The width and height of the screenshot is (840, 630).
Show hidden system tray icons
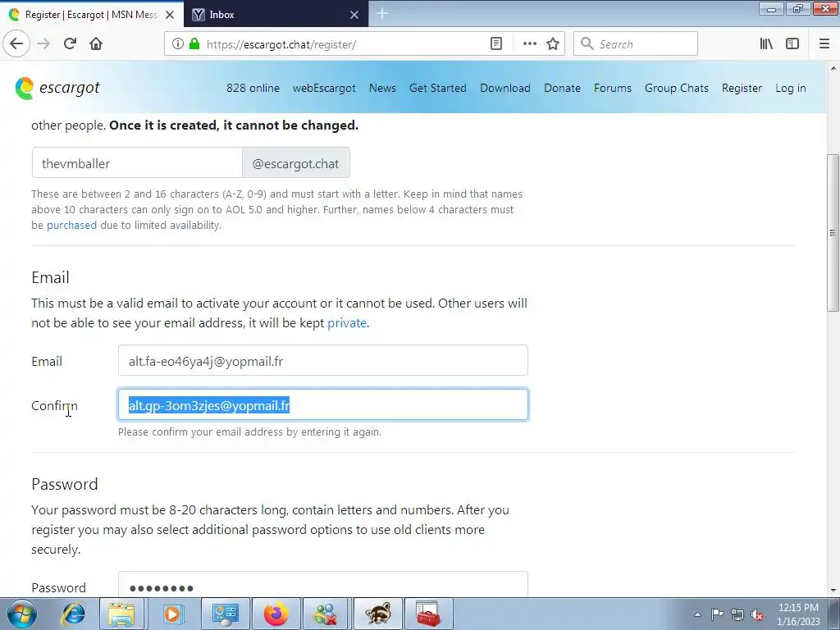tap(697, 614)
